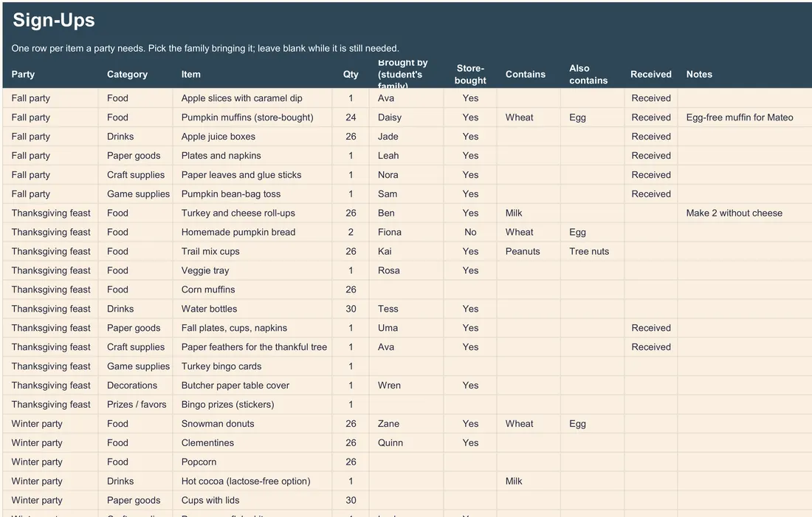Click the 'Apple juice boxes' item cell
The height and width of the screenshot is (517, 812).
(252, 136)
